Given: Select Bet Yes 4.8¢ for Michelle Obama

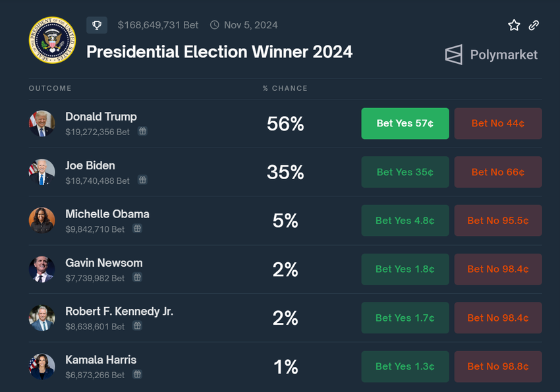Looking at the screenshot, I should tap(405, 221).
